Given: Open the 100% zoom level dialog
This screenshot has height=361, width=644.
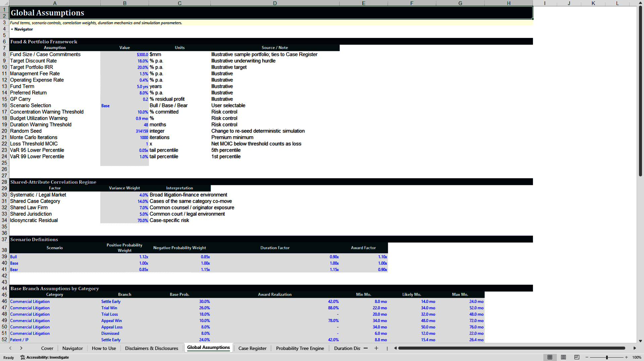Looking at the screenshot, I should (x=637, y=357).
